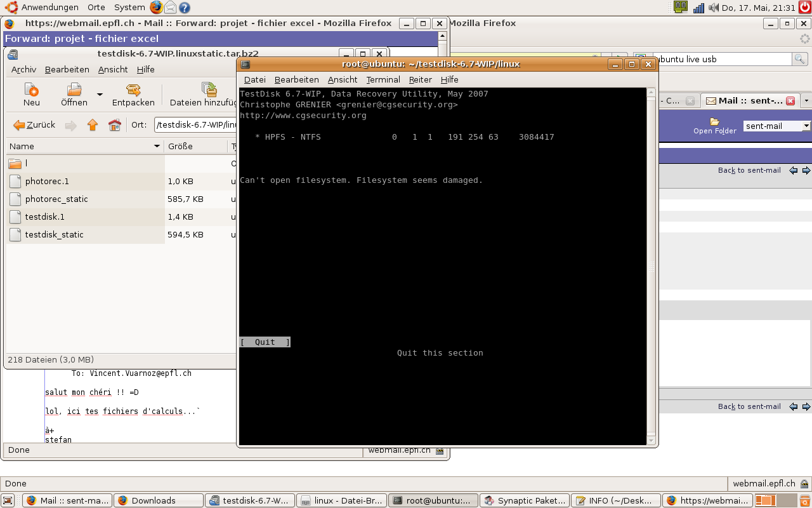Image resolution: width=812 pixels, height=508 pixels.
Task: Open the archive manager Ansicht menu
Action: point(113,70)
